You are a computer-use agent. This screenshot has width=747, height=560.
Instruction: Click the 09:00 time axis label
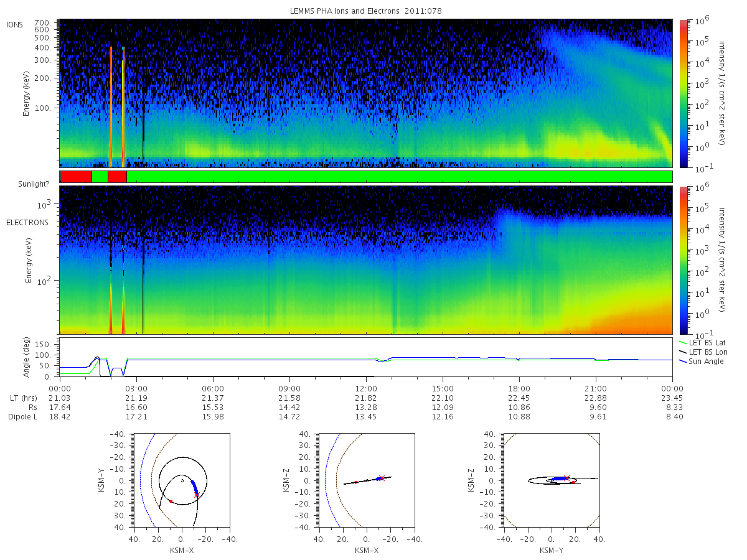[289, 388]
